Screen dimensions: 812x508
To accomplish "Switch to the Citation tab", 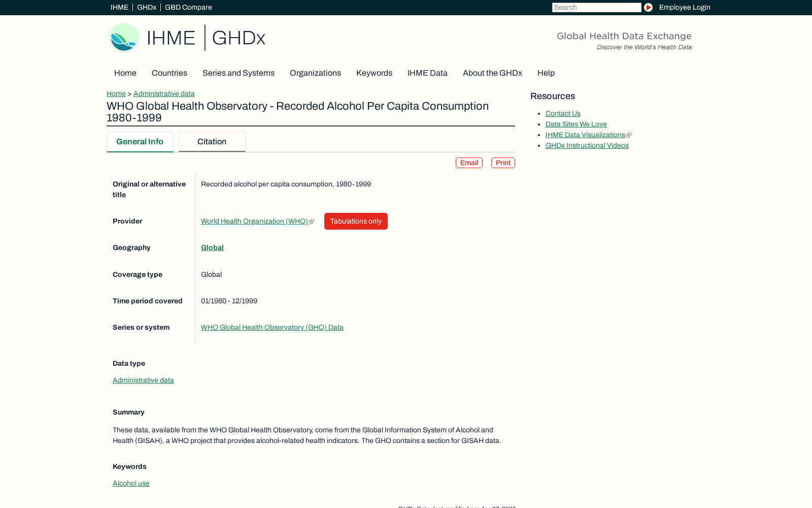I will (x=212, y=142).
